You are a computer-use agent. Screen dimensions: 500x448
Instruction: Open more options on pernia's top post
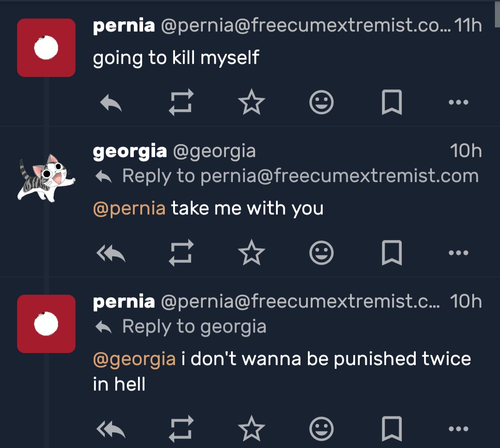458,102
